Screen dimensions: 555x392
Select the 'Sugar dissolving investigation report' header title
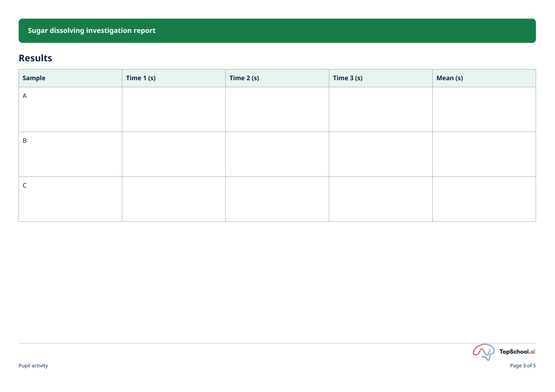point(91,30)
